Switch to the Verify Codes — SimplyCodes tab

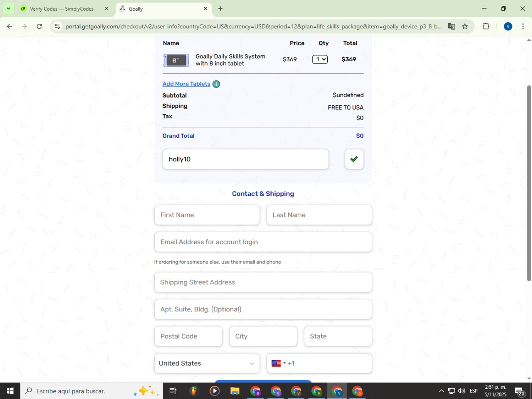coord(61,9)
